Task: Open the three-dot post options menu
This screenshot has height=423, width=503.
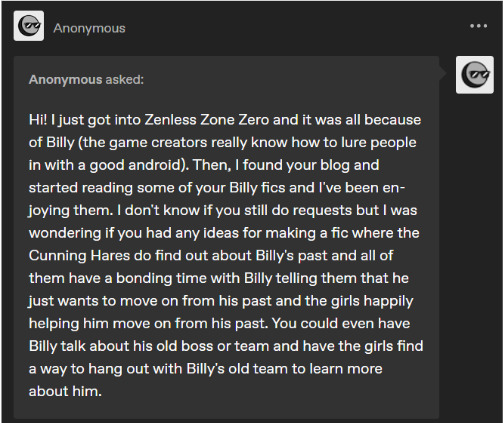Action: [x=479, y=26]
